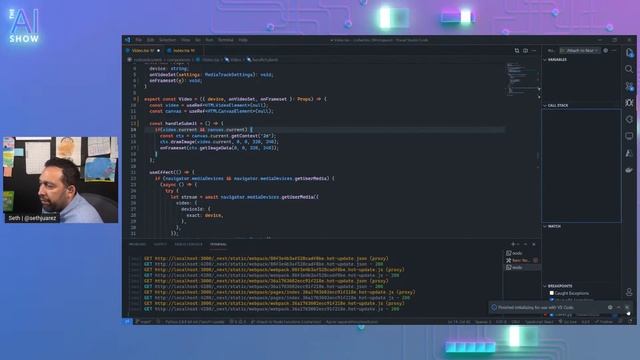
Task: Open the Run and Debug bug icon
Action: coord(629,103)
